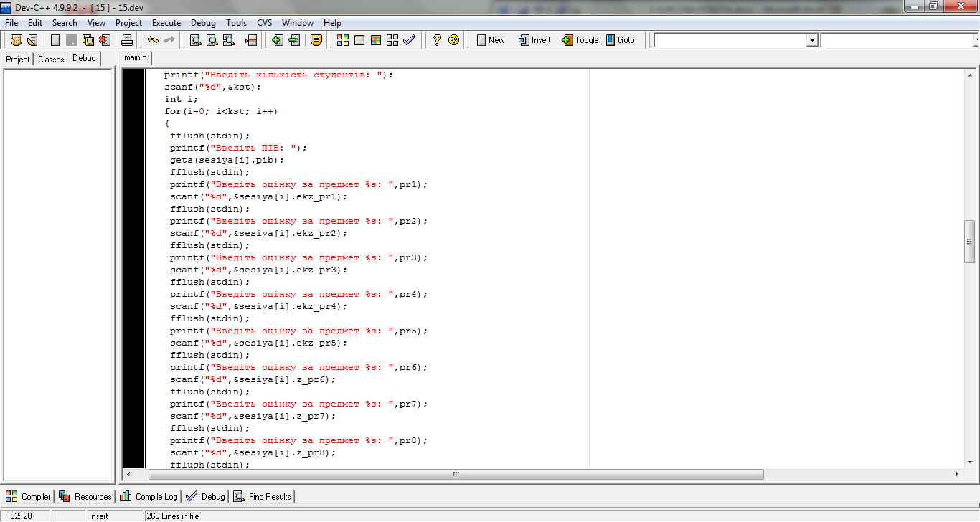This screenshot has width=980, height=522.
Task: Click the Remove from project minus icon
Action: coord(294,40)
